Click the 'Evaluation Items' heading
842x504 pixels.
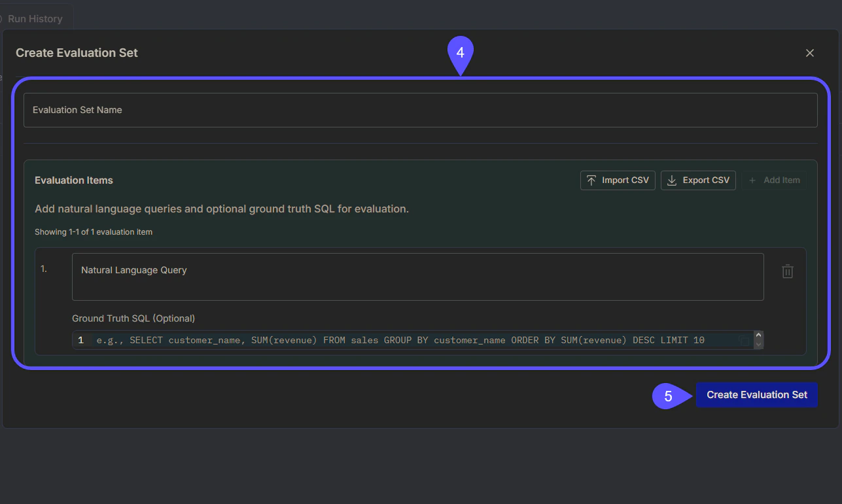(74, 180)
